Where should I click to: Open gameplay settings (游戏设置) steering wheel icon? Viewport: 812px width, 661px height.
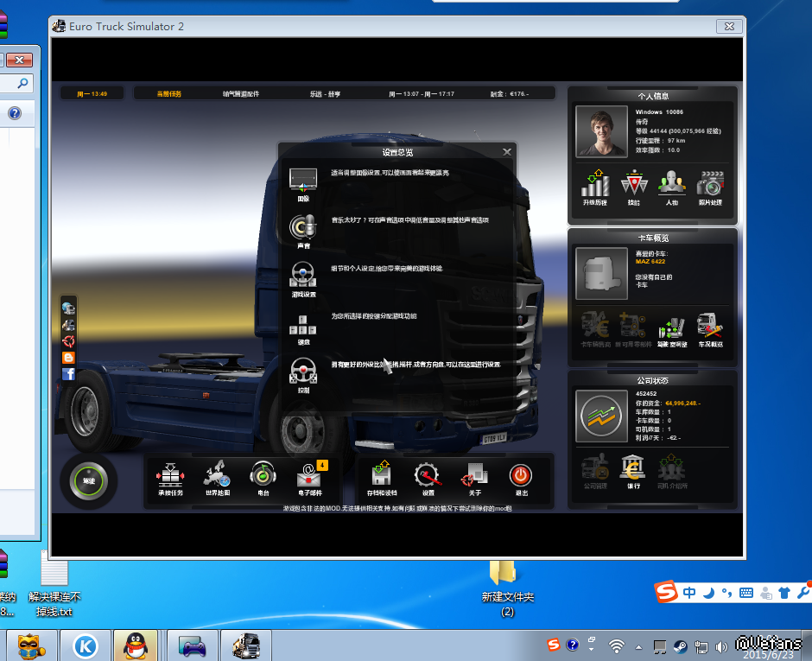[303, 275]
